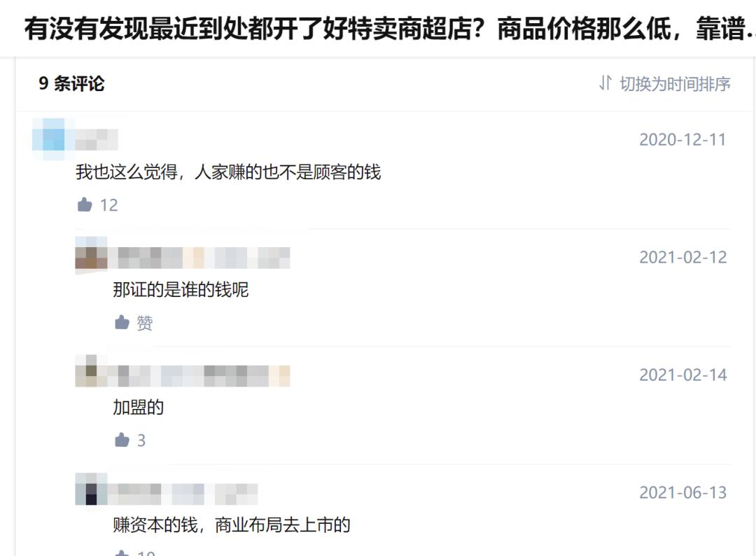Click the avatar beside the 加盟的 comment
The width and height of the screenshot is (756, 556).
(x=89, y=375)
